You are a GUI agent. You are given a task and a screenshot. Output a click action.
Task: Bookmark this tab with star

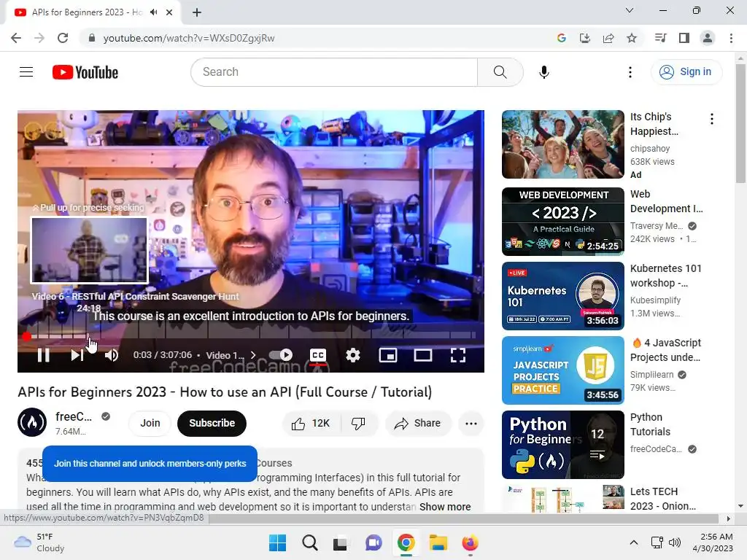click(x=632, y=38)
